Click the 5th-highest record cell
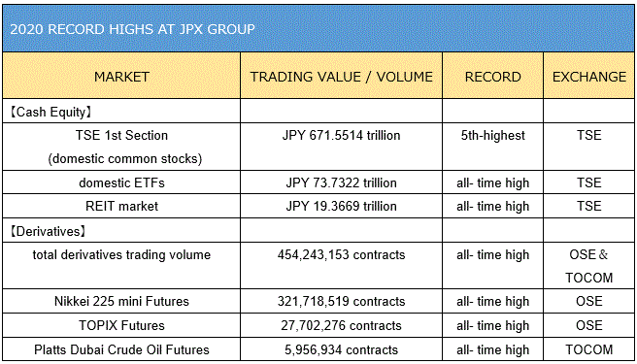The height and width of the screenshot is (364, 637). pos(492,147)
